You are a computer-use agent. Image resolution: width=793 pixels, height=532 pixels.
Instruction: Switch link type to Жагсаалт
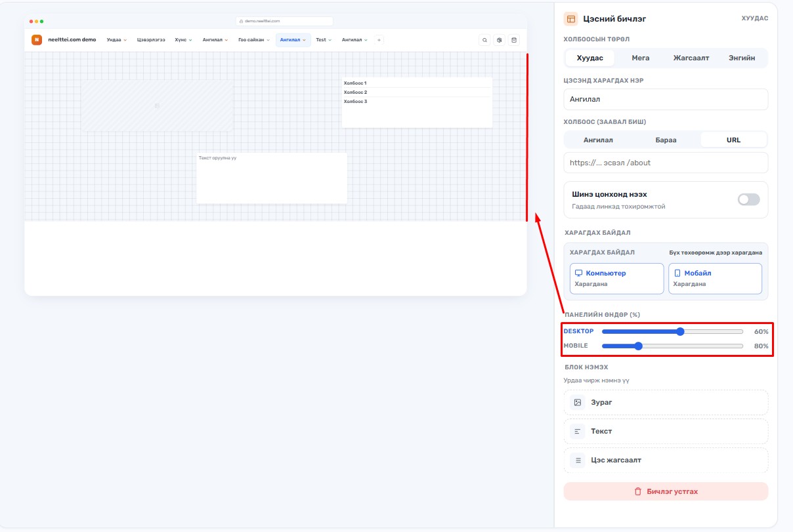[691, 58]
